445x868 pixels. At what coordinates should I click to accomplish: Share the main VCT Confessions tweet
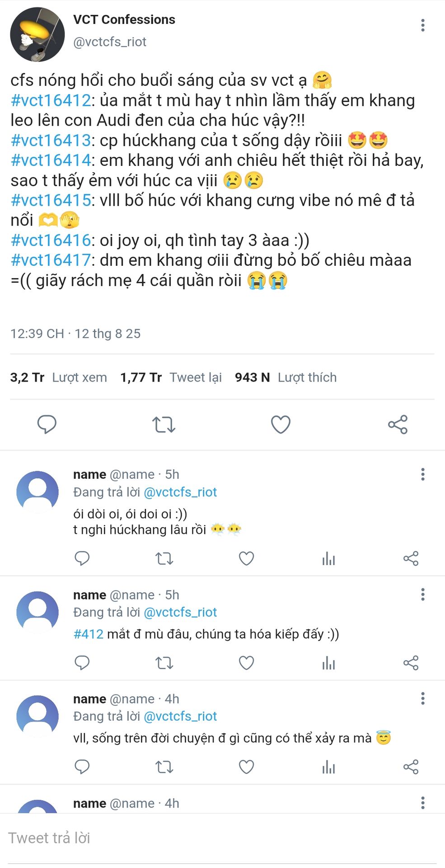(x=398, y=424)
